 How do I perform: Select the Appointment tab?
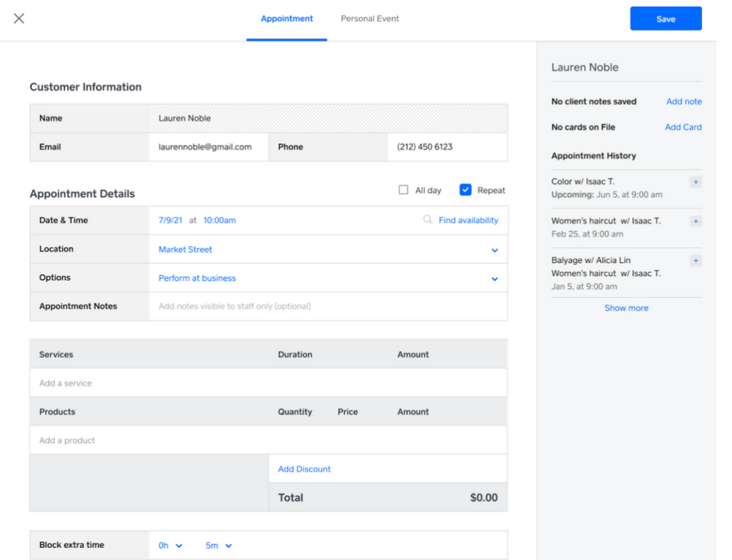click(287, 19)
